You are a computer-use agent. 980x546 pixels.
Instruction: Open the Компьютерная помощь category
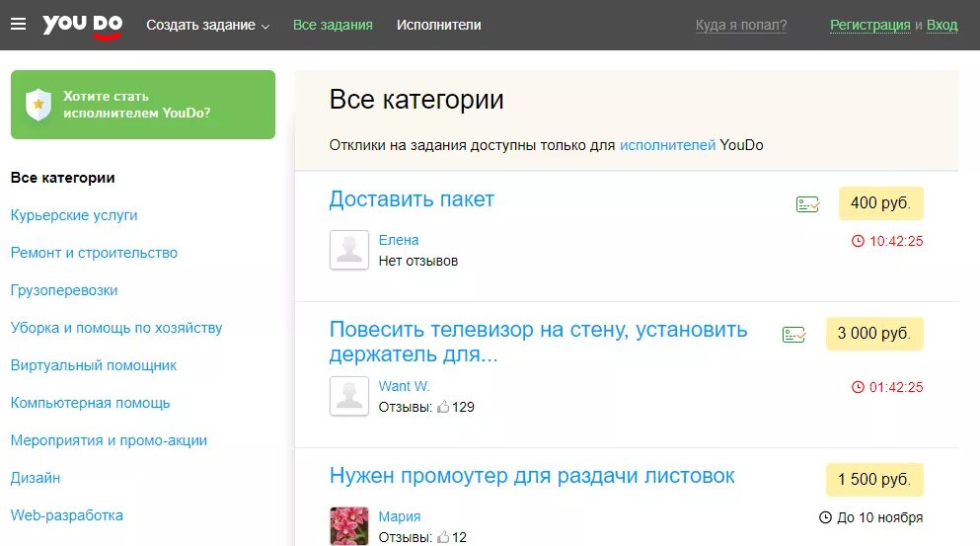click(x=90, y=403)
